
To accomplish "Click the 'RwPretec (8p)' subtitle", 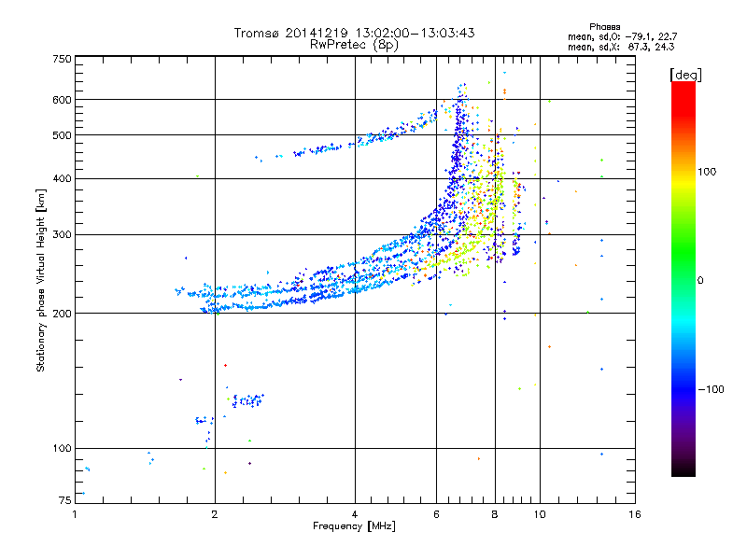I will [354, 45].
